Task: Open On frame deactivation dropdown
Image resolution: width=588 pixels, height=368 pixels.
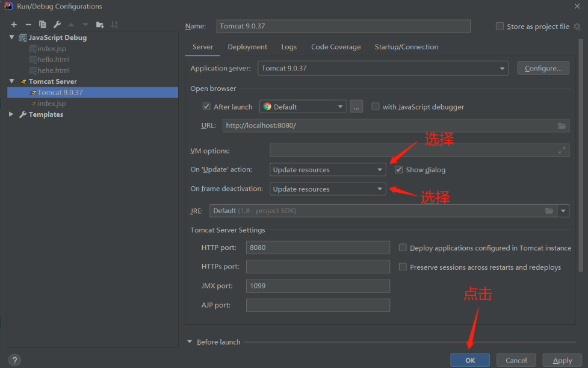Action: coord(327,189)
